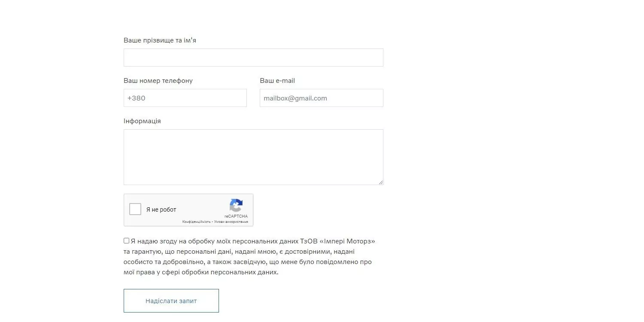Open the "Умови використання" reCAPTCHA link
The image size is (644, 322).
coord(231,222)
